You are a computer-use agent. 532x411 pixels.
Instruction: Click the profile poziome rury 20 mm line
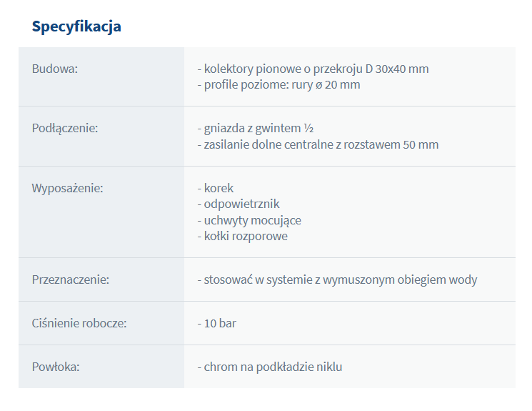278,85
